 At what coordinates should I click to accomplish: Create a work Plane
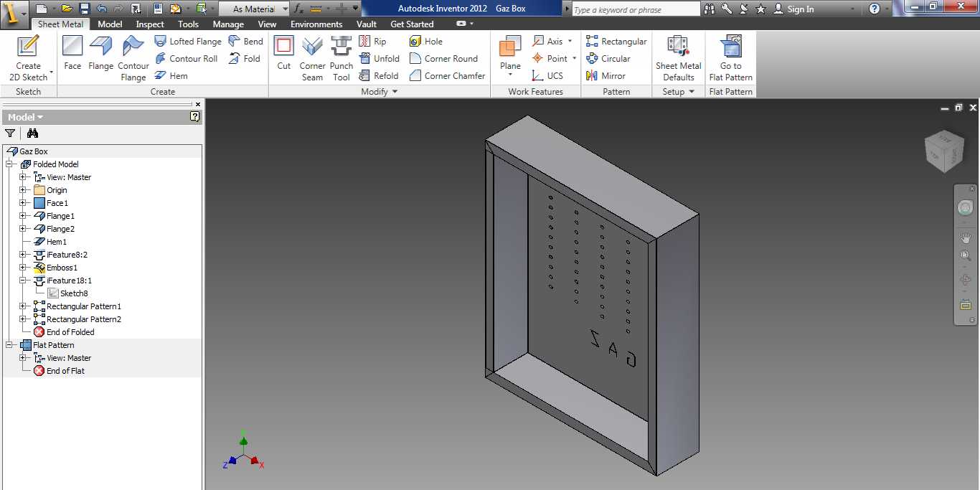tap(510, 52)
